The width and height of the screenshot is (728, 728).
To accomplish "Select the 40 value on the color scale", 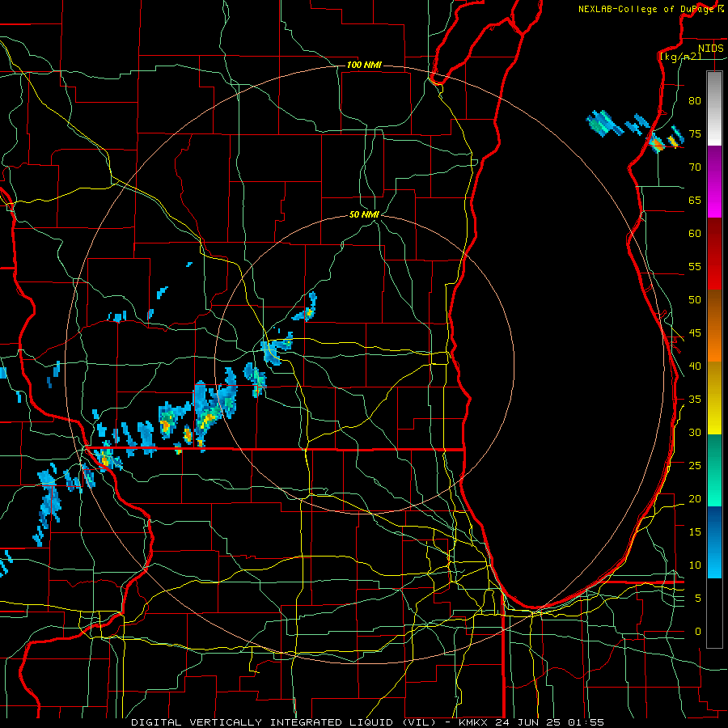I will pos(695,366).
